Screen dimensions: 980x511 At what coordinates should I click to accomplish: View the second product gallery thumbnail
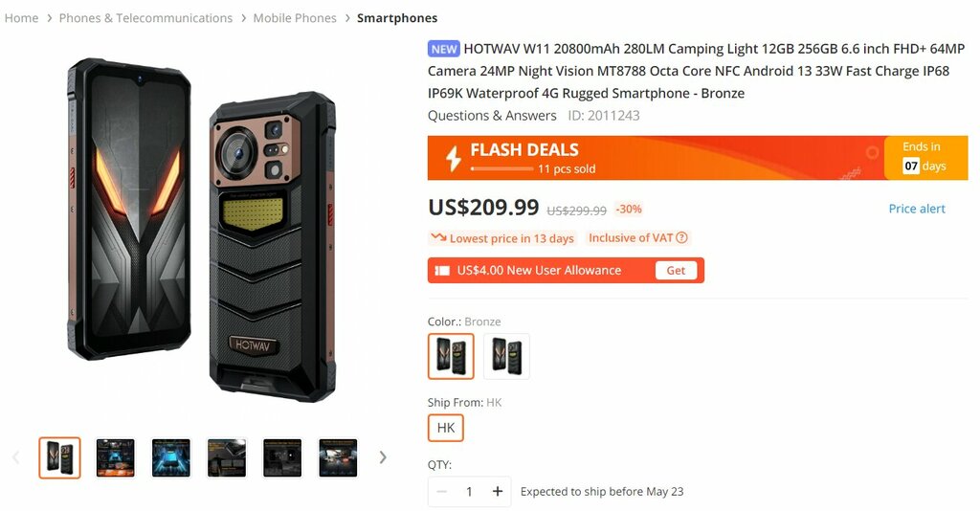point(116,458)
